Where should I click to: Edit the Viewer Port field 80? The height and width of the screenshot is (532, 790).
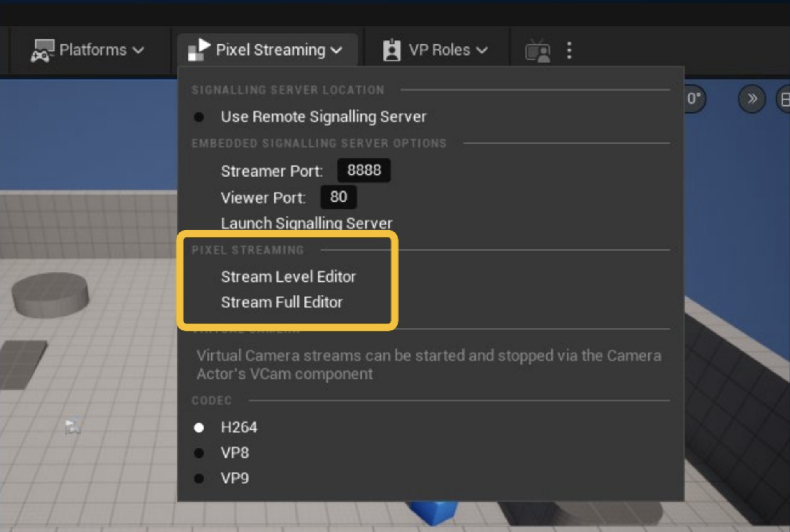coord(338,197)
